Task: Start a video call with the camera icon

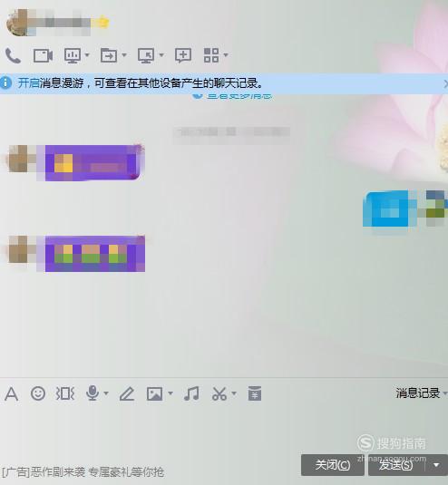Action: (x=43, y=55)
